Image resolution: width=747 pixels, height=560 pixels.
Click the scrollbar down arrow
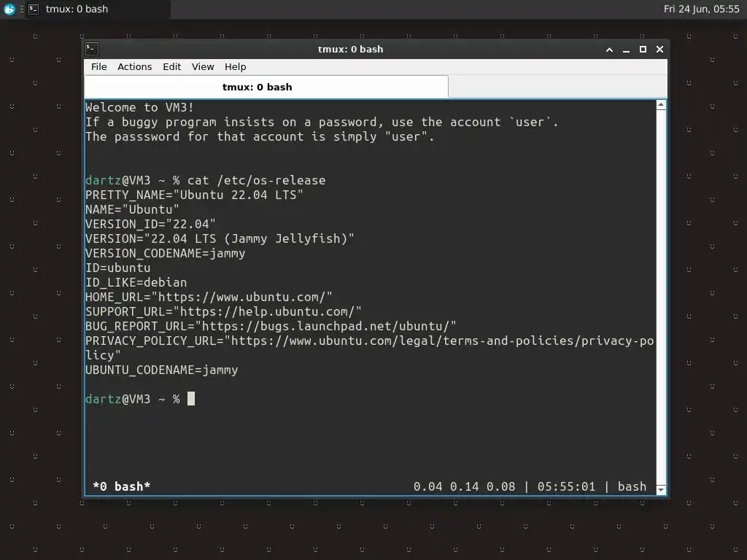click(x=661, y=489)
